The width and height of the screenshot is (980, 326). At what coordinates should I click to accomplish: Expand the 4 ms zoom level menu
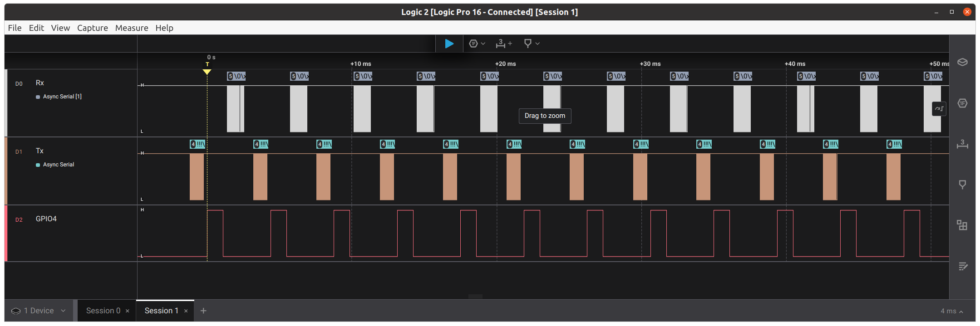point(951,311)
